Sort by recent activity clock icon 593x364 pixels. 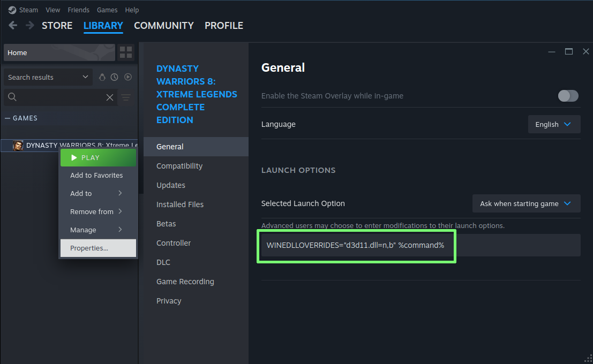(115, 77)
